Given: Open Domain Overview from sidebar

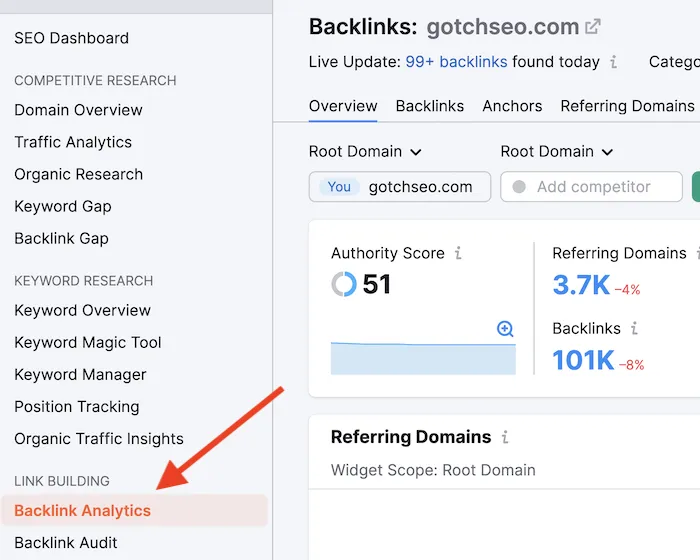Looking at the screenshot, I should coord(78,110).
